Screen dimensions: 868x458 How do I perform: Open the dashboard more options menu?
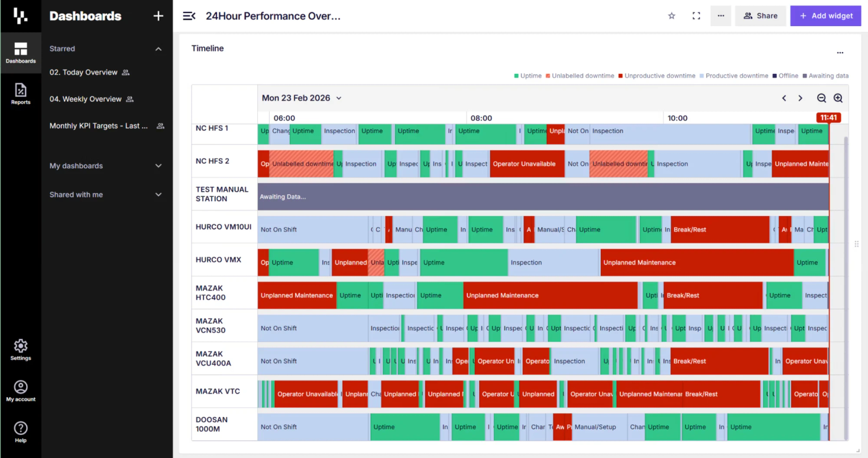(720, 16)
